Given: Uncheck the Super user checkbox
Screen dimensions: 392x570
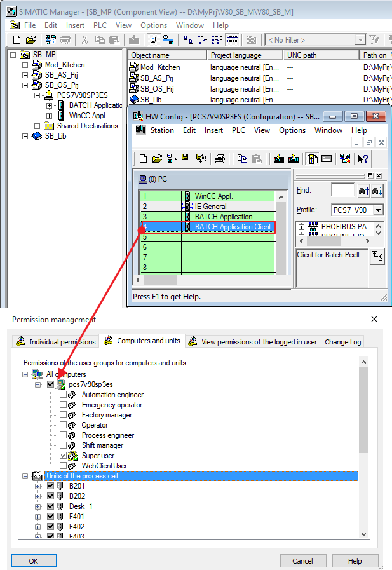Looking at the screenshot, I should point(63,455).
